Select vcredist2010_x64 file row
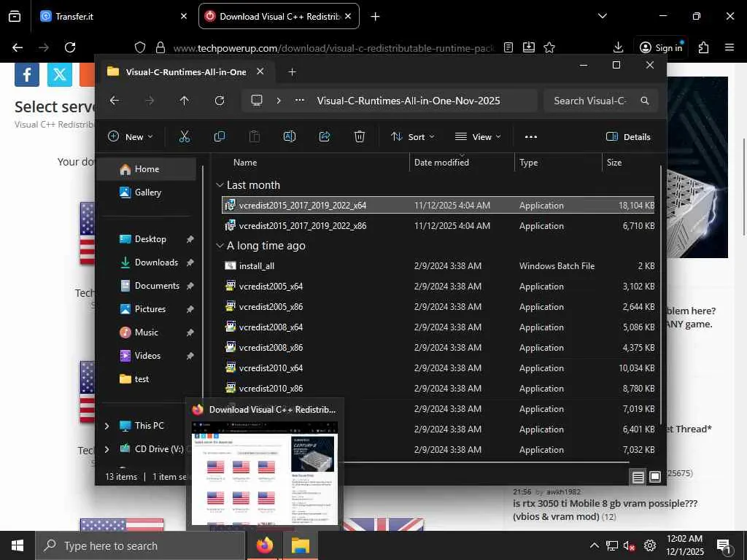Viewport: 747px width, 560px height. tap(438, 368)
